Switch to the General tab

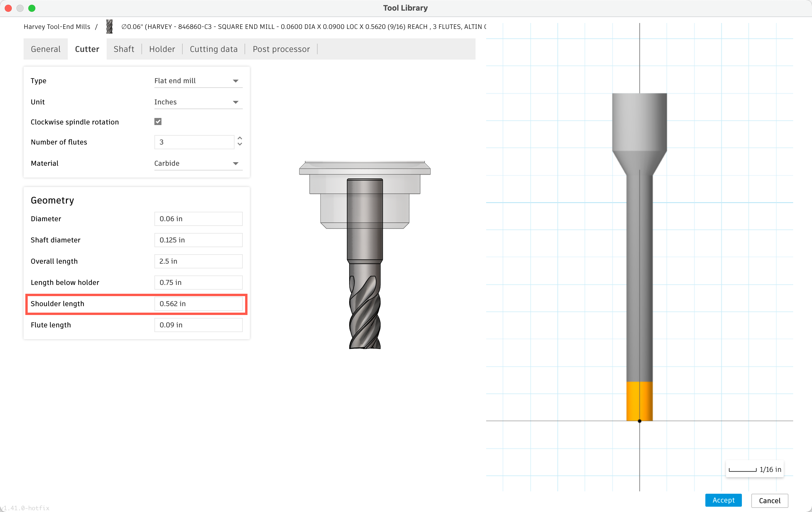click(45, 49)
